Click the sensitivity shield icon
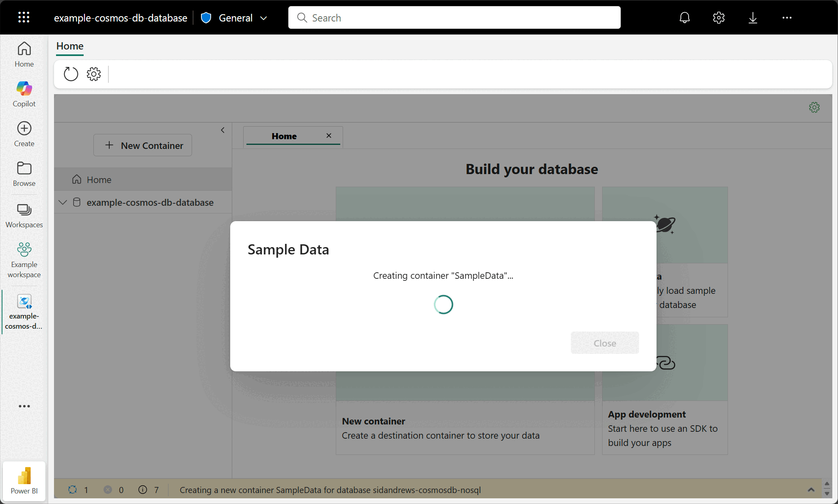 coord(206,18)
